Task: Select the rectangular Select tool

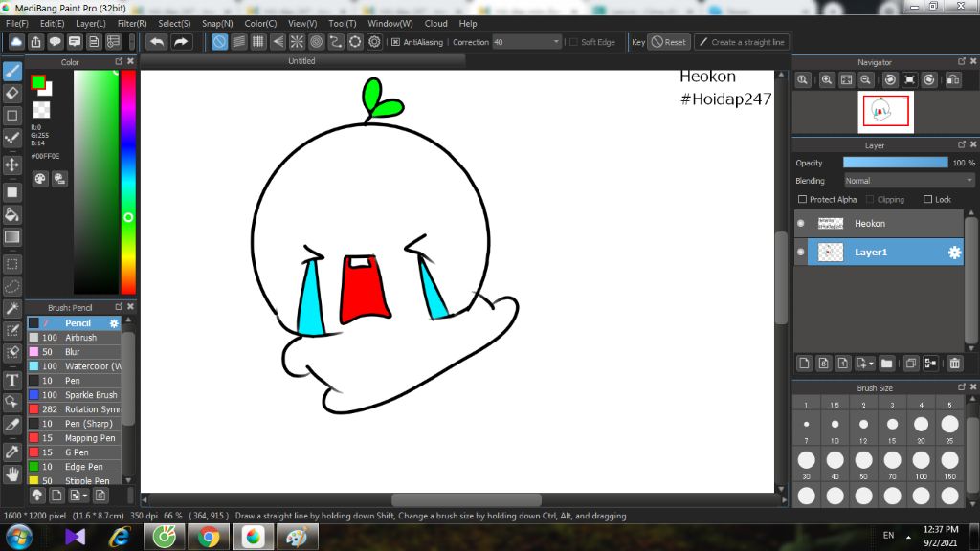Action: coord(12,264)
